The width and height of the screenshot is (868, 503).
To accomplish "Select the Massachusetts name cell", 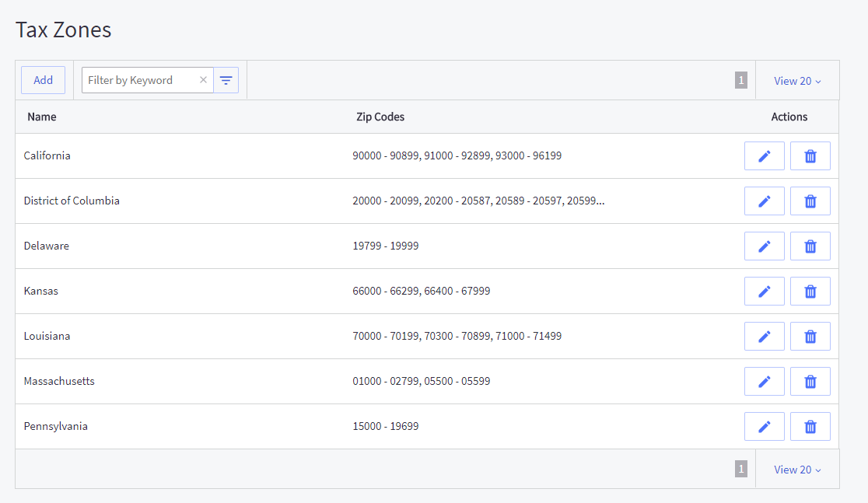I will pyautogui.click(x=59, y=381).
